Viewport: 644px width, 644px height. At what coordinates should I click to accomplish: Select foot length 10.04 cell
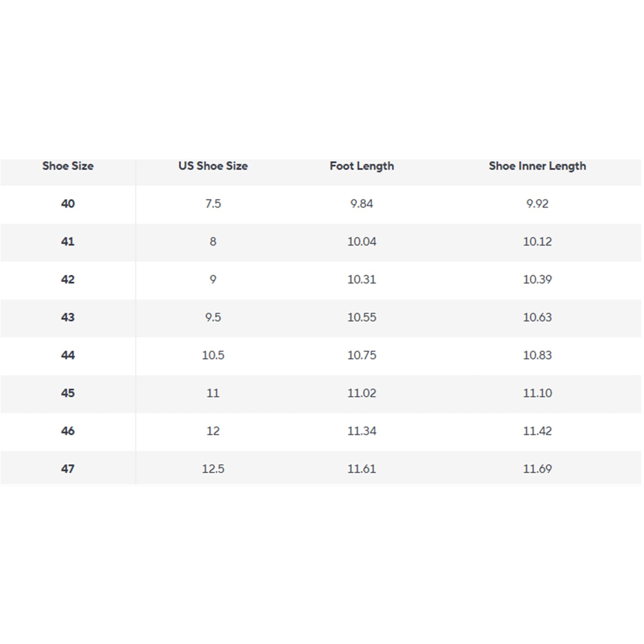[362, 242]
